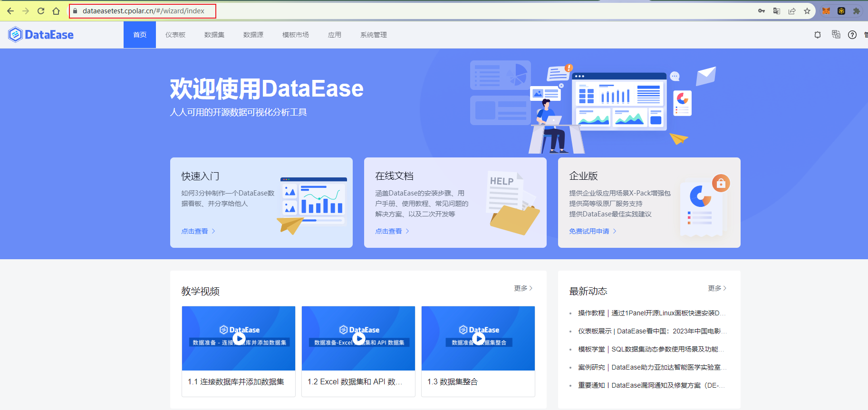The height and width of the screenshot is (410, 868).
Task: Open the black cube extension icon
Action: click(x=841, y=11)
